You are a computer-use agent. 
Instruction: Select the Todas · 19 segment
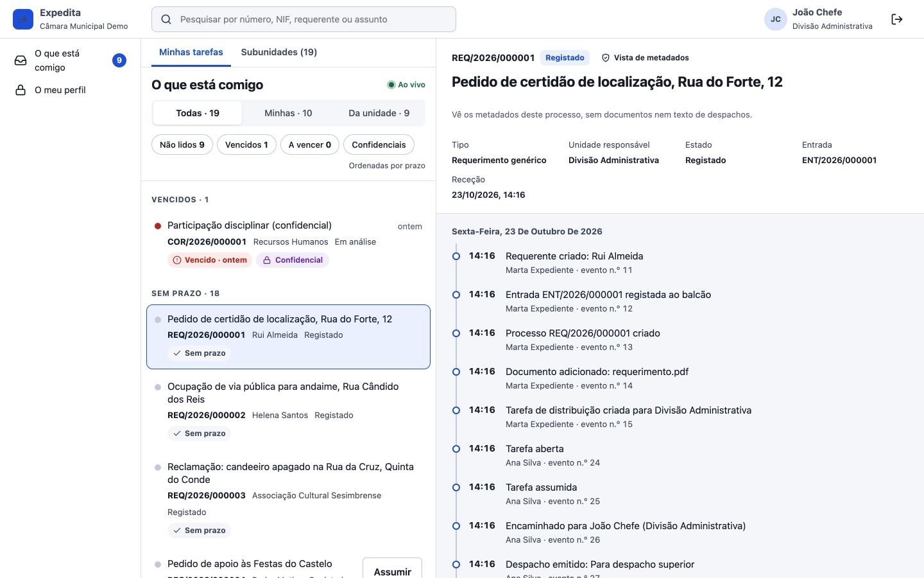[198, 113]
